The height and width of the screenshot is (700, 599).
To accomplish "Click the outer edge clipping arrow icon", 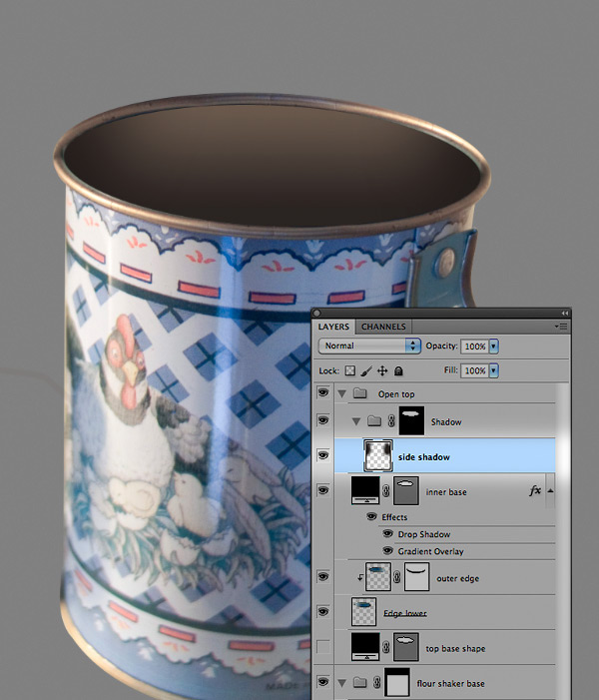I will (359, 578).
